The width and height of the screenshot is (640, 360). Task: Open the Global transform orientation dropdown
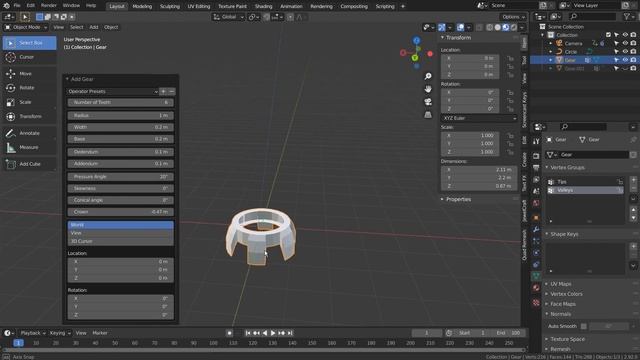click(x=229, y=17)
